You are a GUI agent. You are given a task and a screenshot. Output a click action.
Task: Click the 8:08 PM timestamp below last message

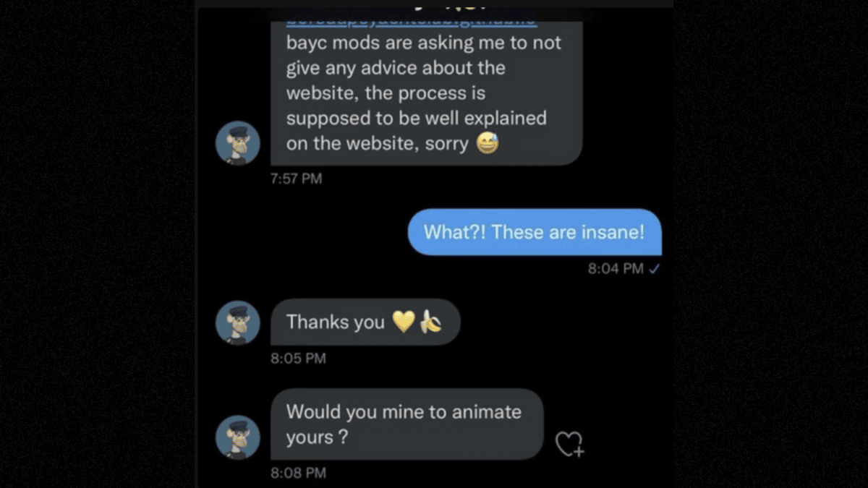297,473
